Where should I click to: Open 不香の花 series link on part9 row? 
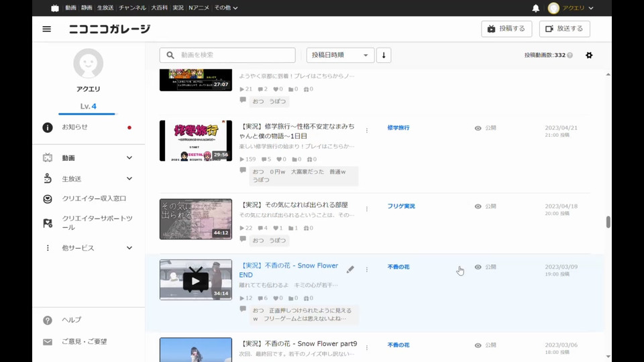pyautogui.click(x=398, y=346)
